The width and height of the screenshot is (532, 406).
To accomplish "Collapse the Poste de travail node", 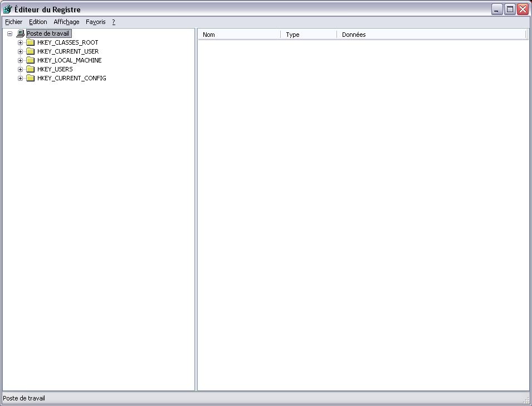I will point(10,33).
